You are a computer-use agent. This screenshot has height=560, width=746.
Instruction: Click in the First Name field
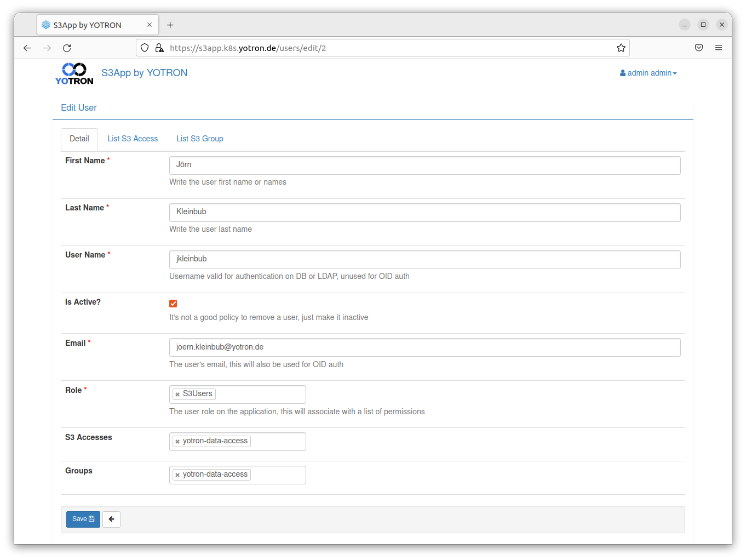tap(425, 165)
